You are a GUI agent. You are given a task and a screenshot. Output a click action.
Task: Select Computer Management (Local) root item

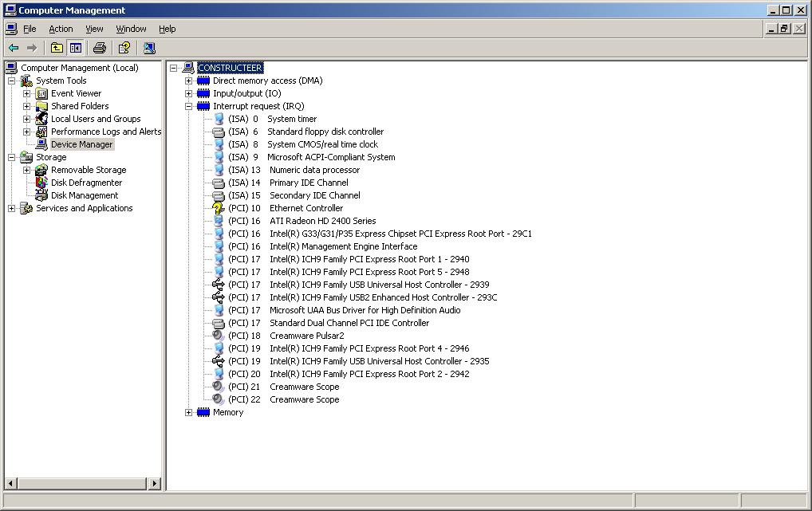click(80, 68)
